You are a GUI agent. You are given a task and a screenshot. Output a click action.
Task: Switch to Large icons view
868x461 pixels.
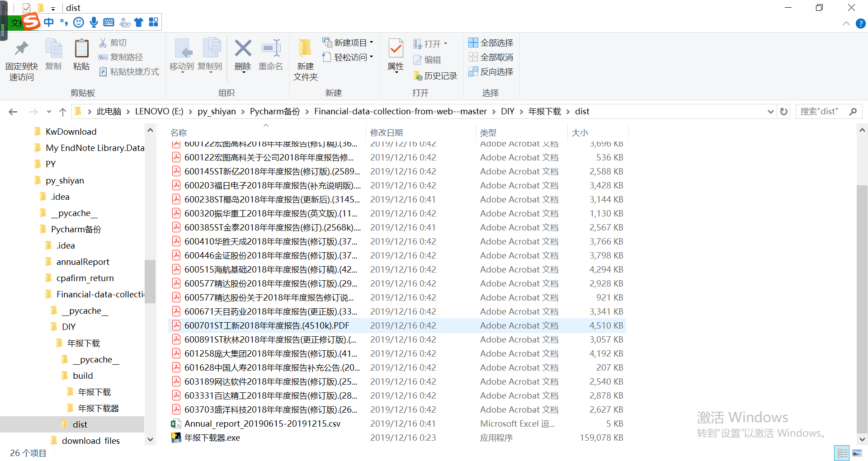(857, 453)
